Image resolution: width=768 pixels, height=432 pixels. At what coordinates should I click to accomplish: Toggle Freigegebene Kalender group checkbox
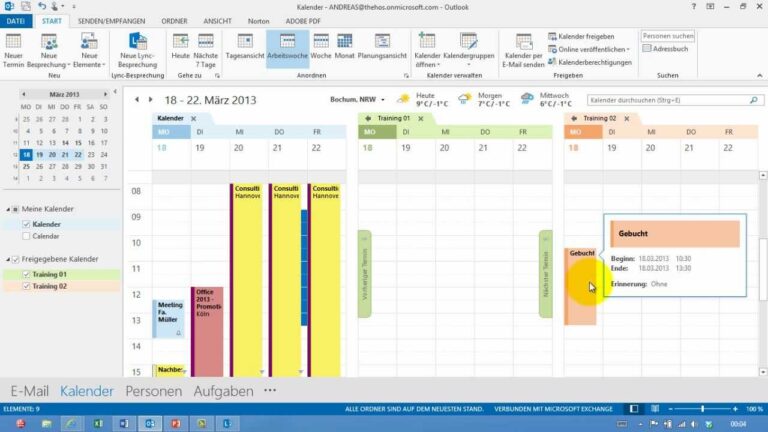(x=16, y=259)
